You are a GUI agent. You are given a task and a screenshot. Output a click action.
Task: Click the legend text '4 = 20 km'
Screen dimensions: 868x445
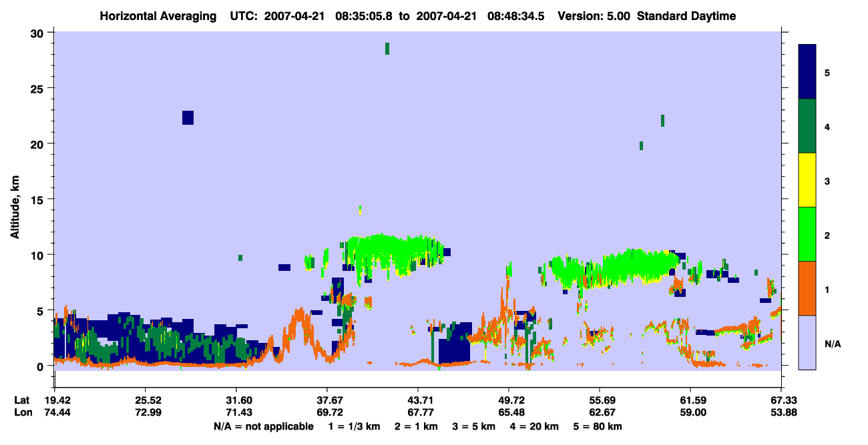pos(534,426)
